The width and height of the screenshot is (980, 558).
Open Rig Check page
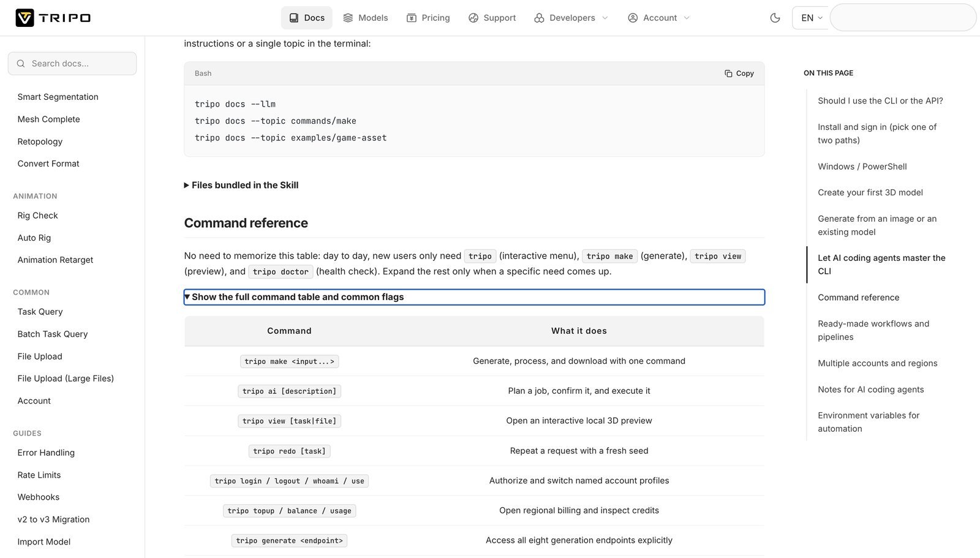(38, 216)
